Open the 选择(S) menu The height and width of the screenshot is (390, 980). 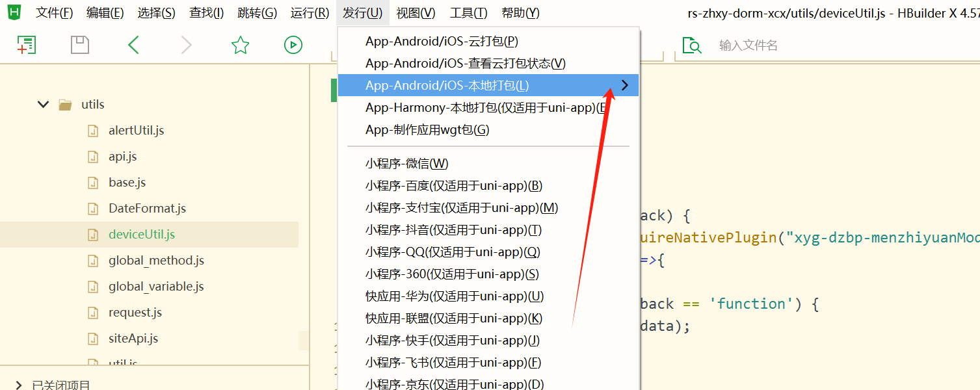pos(157,13)
